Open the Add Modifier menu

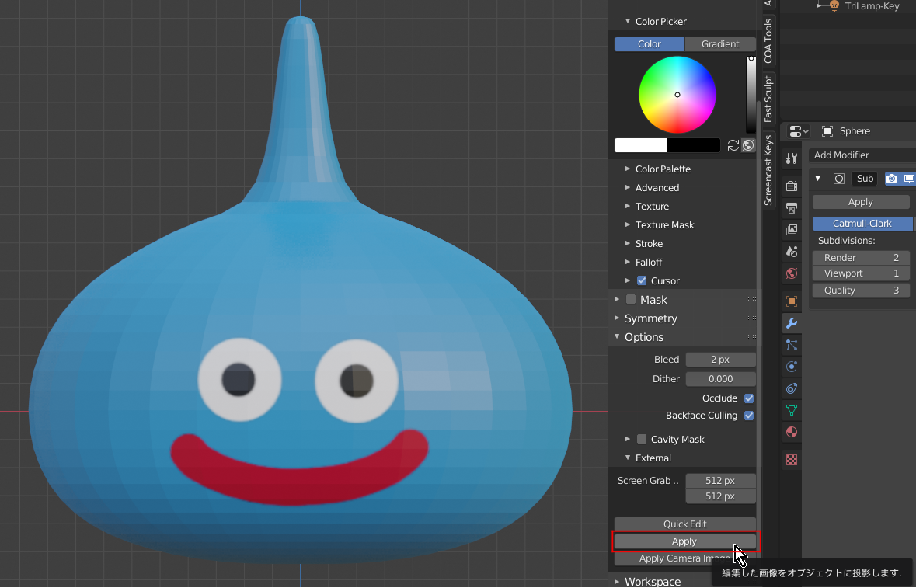point(862,155)
